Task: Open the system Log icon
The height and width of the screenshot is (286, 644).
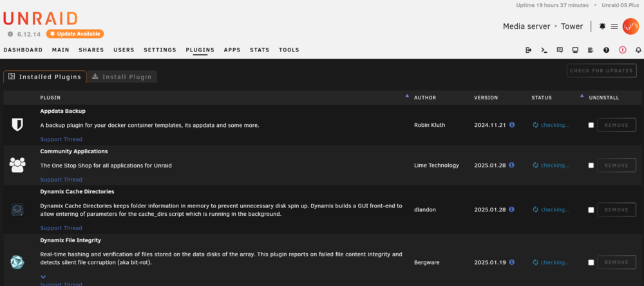Action: point(591,50)
